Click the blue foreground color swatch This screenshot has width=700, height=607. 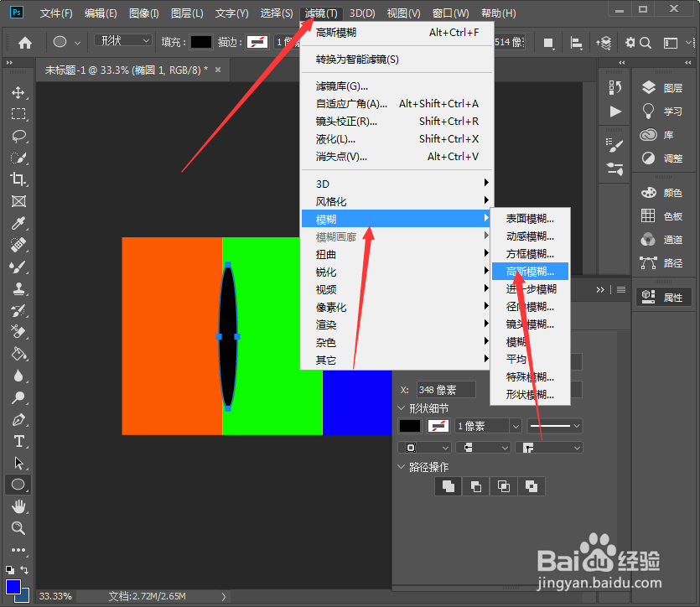coord(13,587)
